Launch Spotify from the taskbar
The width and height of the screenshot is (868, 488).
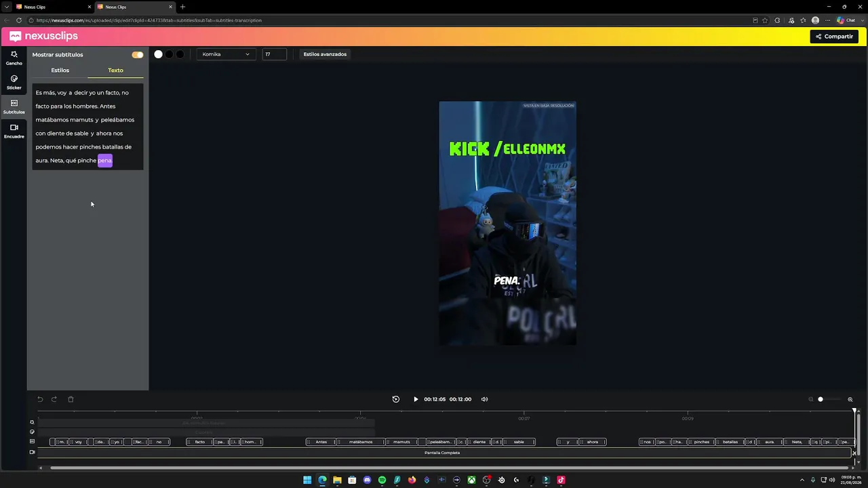[382, 480]
